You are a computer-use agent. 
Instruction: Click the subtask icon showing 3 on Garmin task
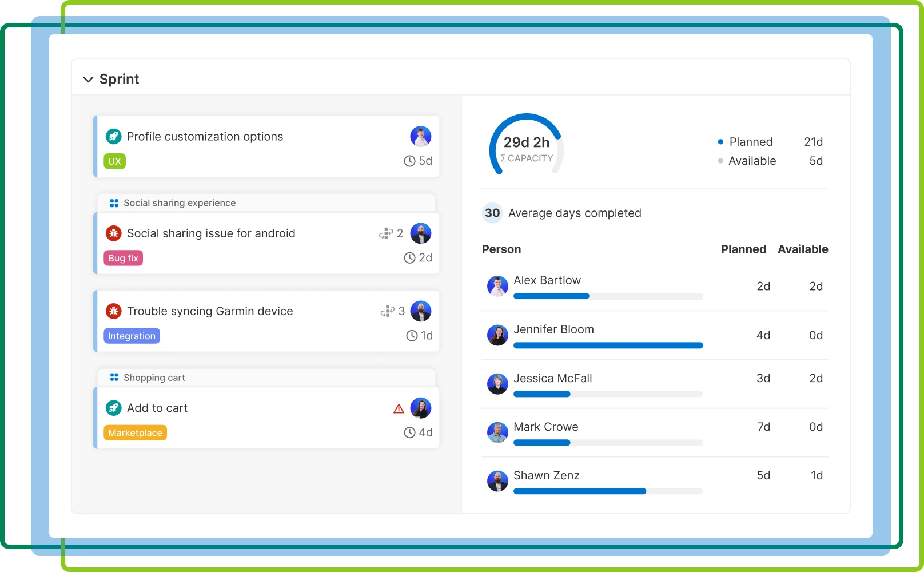point(388,311)
